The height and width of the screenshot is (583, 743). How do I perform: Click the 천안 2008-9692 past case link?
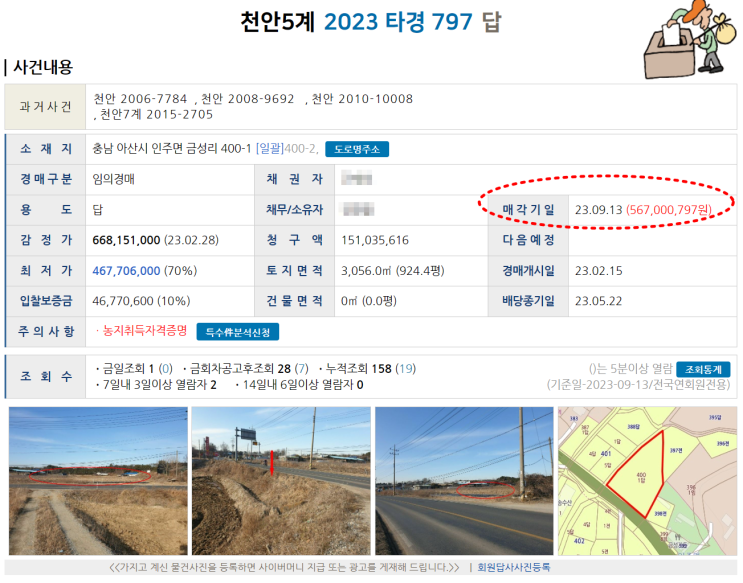point(248,99)
